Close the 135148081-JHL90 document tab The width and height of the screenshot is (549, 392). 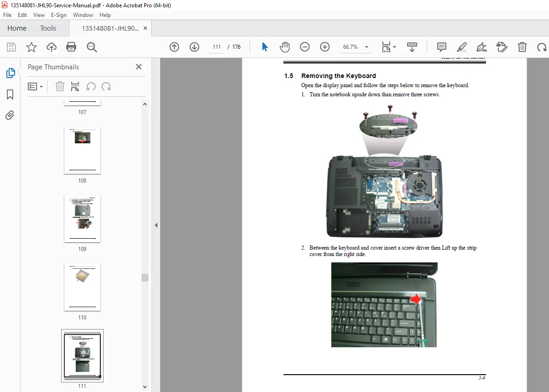coord(146,28)
